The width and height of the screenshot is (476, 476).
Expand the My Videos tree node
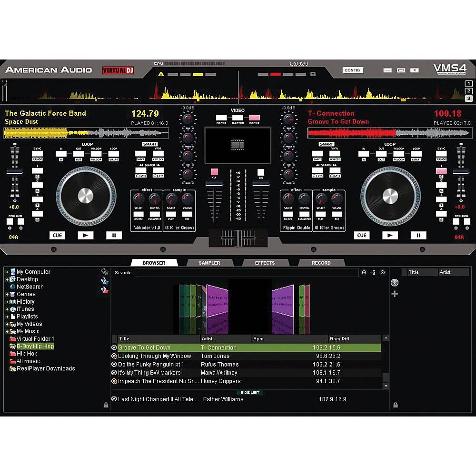(x=7, y=324)
